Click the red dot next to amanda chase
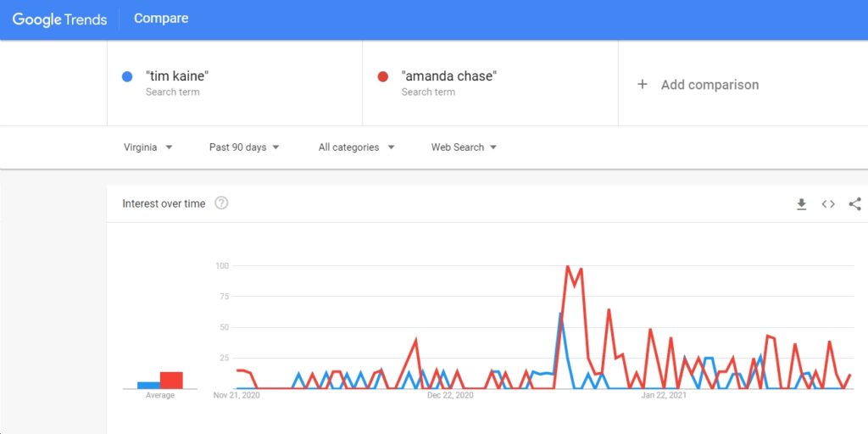The height and width of the screenshot is (434, 868). (x=382, y=76)
